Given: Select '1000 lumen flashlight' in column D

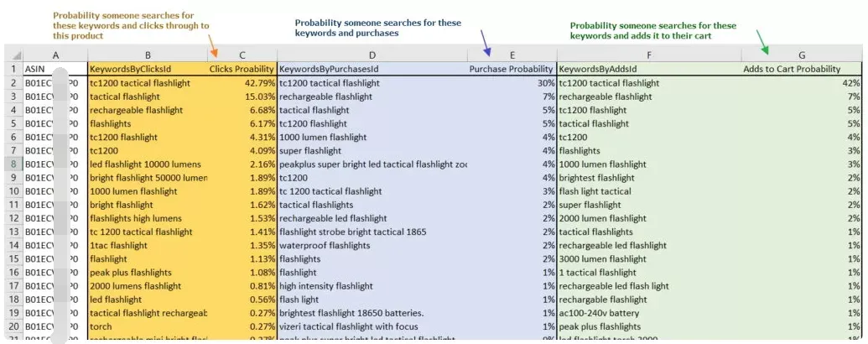Looking at the screenshot, I should click(372, 137).
